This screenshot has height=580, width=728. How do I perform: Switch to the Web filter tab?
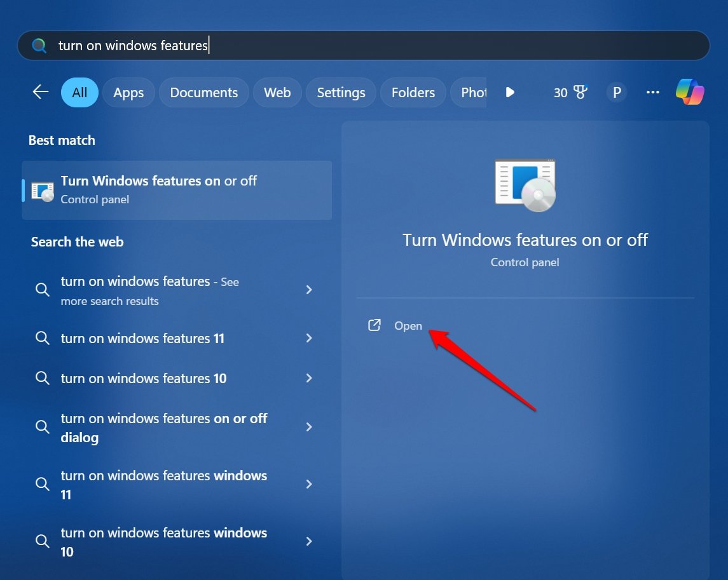277,92
